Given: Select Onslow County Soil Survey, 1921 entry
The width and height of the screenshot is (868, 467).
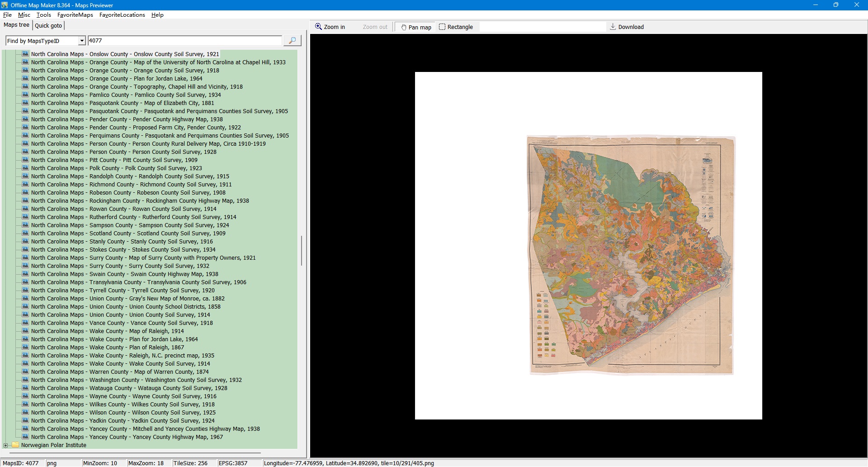Looking at the screenshot, I should point(125,54).
